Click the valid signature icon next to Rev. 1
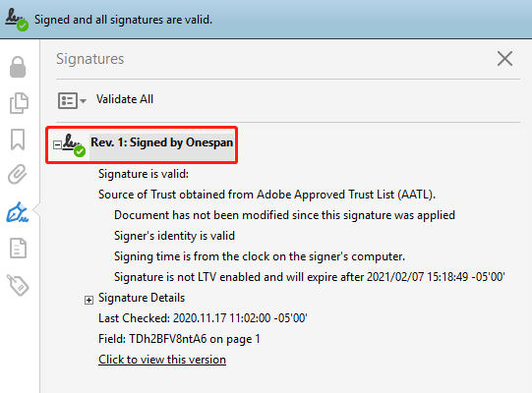The height and width of the screenshot is (393, 532). pyautogui.click(x=74, y=145)
